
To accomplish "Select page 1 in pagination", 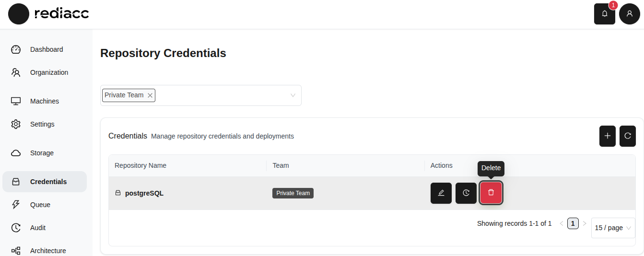I will (573, 223).
